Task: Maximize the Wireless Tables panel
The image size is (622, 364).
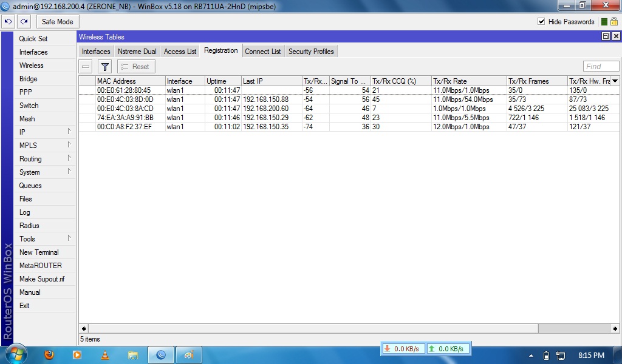Action: [606, 36]
